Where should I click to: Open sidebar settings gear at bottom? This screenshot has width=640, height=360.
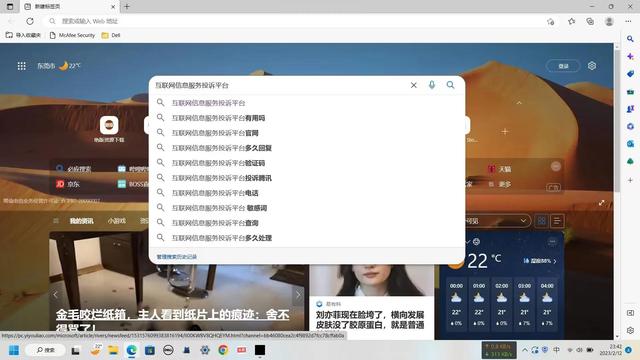click(630, 330)
